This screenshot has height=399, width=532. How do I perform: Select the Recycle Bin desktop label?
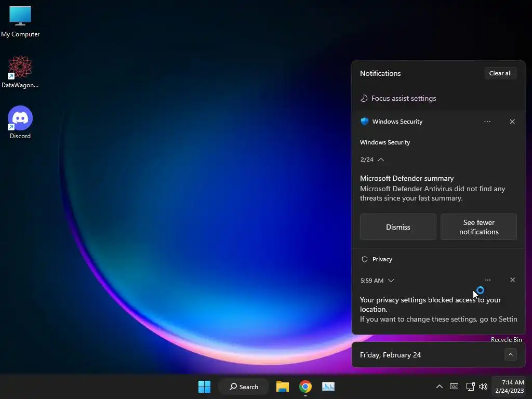pyautogui.click(x=506, y=339)
